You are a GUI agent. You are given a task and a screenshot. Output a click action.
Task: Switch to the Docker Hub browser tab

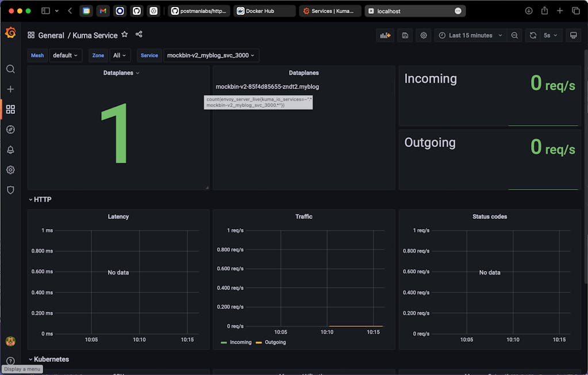point(264,11)
